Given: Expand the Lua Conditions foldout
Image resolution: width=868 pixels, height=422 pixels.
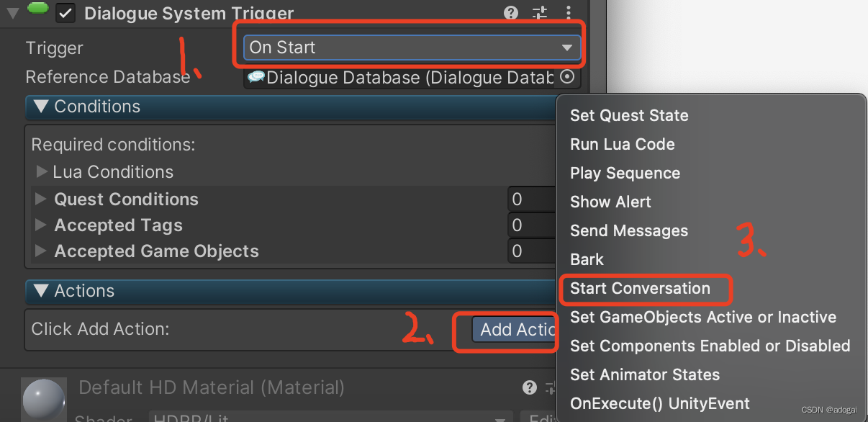Looking at the screenshot, I should (42, 171).
